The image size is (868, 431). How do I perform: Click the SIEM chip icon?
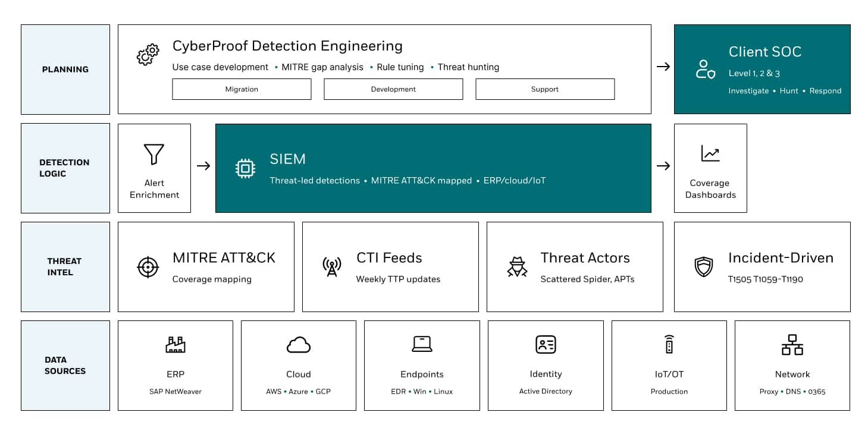click(x=245, y=168)
